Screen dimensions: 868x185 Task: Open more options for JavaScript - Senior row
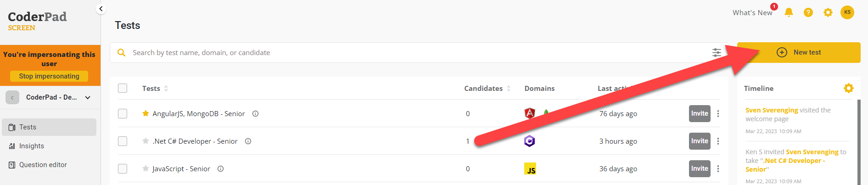(x=718, y=168)
